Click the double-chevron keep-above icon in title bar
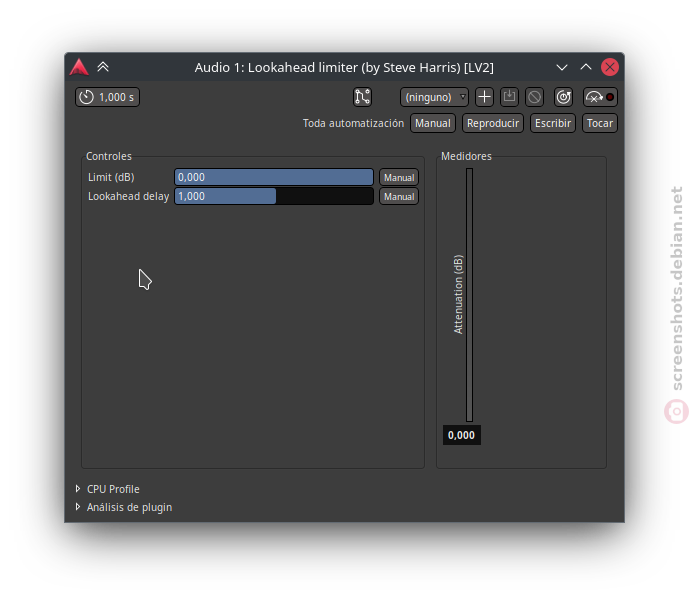 (103, 67)
